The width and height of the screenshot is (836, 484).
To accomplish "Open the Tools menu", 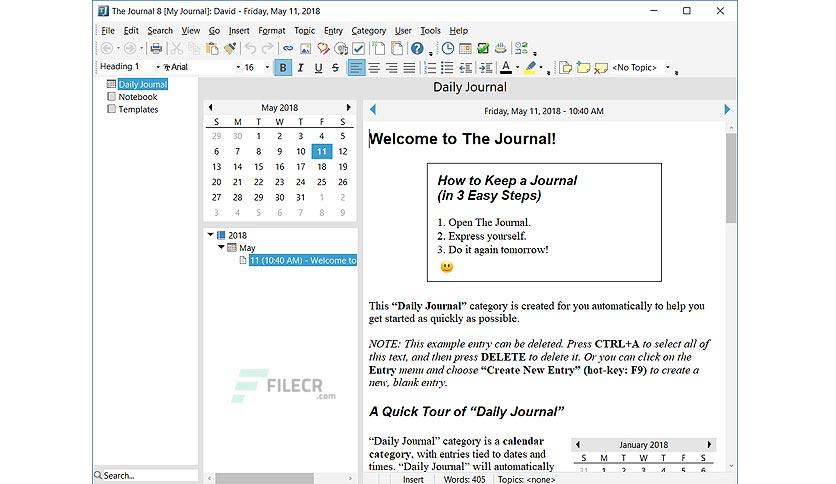I will coord(430,31).
